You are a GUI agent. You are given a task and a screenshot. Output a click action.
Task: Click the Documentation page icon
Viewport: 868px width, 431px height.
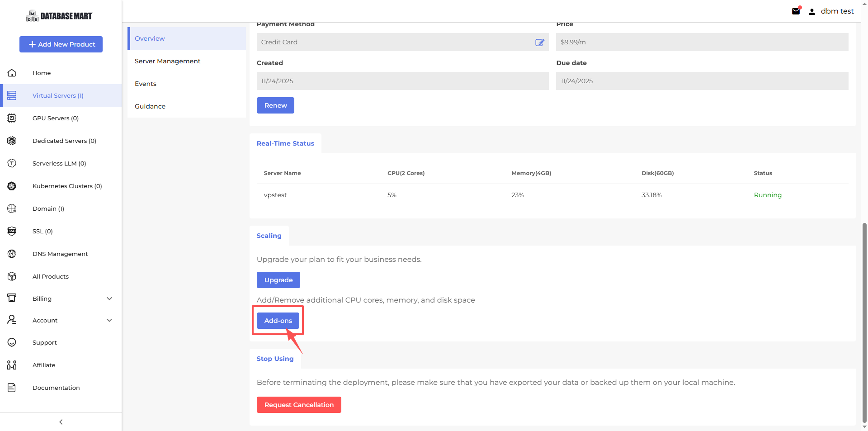coord(12,388)
